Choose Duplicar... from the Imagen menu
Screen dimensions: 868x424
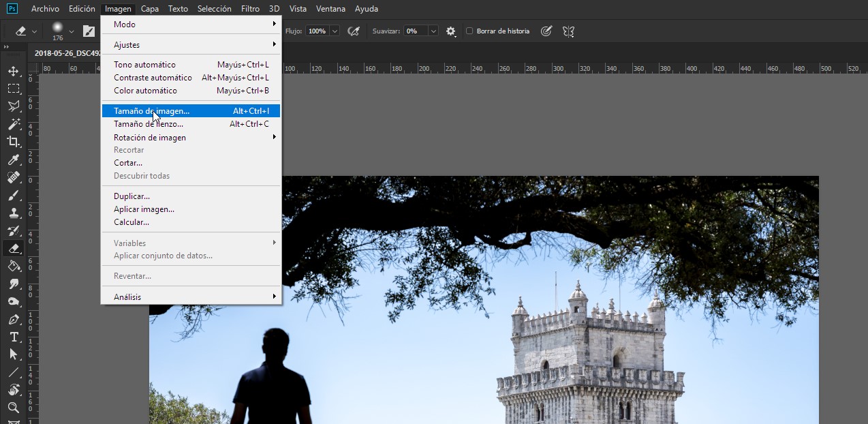[x=131, y=196]
